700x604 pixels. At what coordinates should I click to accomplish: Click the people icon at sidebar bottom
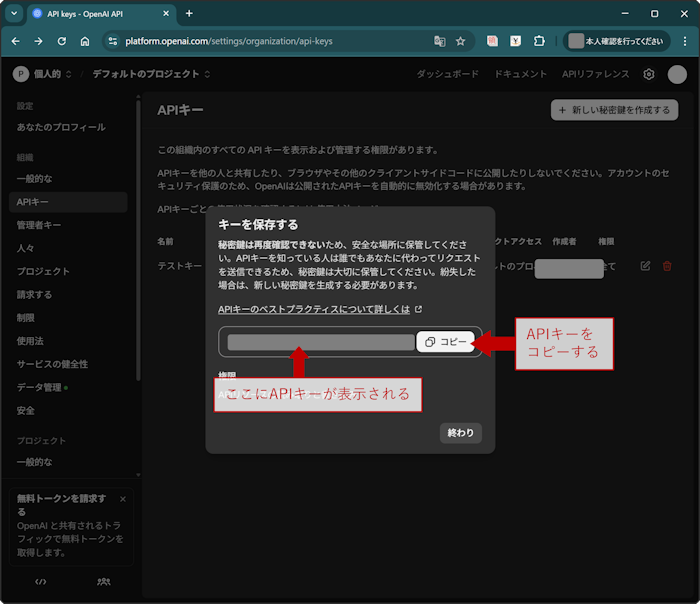coord(103,581)
